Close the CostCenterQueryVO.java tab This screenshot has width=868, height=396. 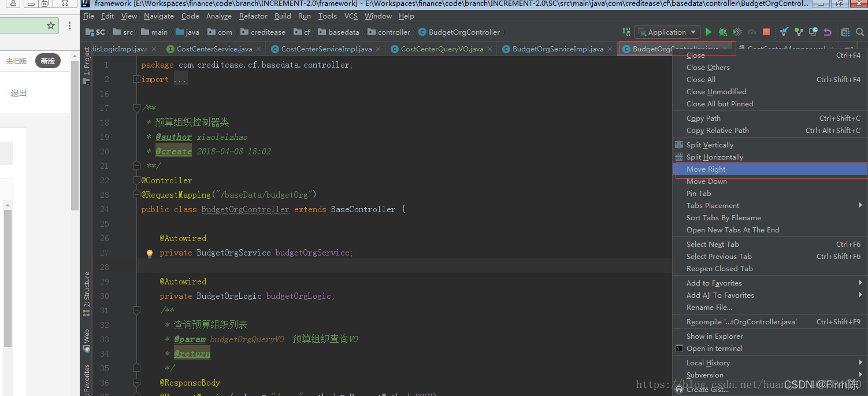(x=491, y=49)
